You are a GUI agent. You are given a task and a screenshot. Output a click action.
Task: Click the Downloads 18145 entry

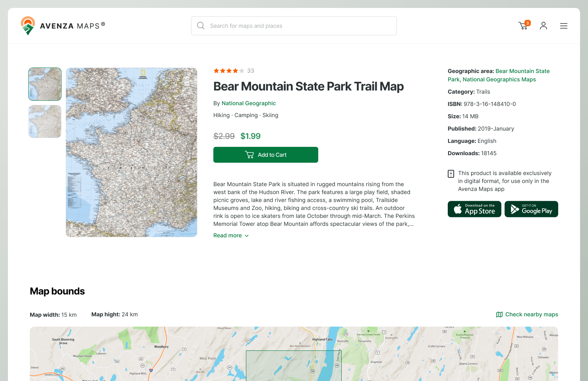pos(472,153)
